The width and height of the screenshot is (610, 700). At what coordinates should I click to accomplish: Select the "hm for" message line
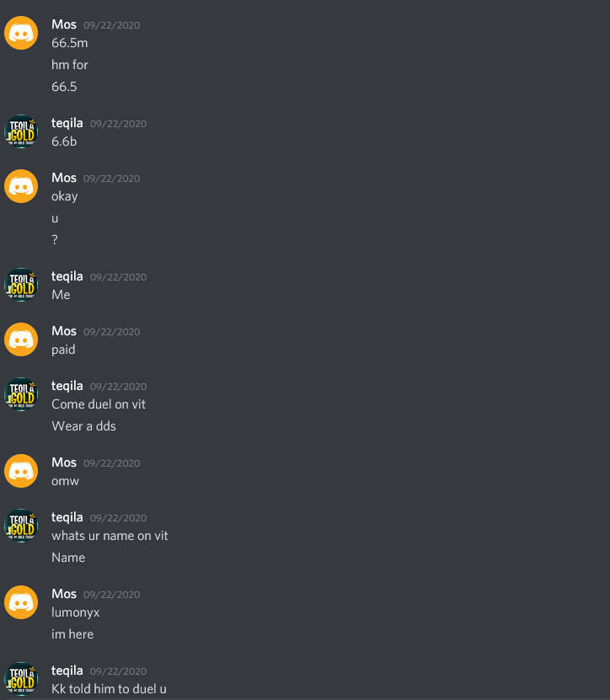click(70, 65)
